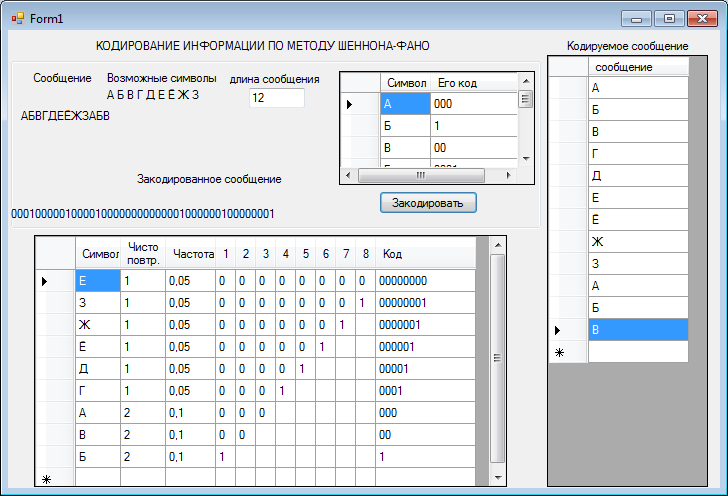Viewport: 728px width, 496px height.
Task: Select message cell З in right list
Action: (638, 264)
